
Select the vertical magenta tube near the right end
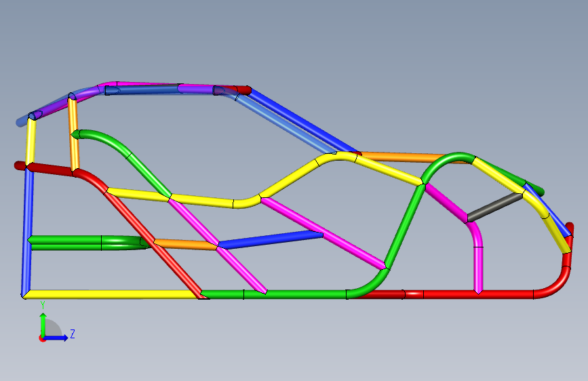tap(477, 268)
